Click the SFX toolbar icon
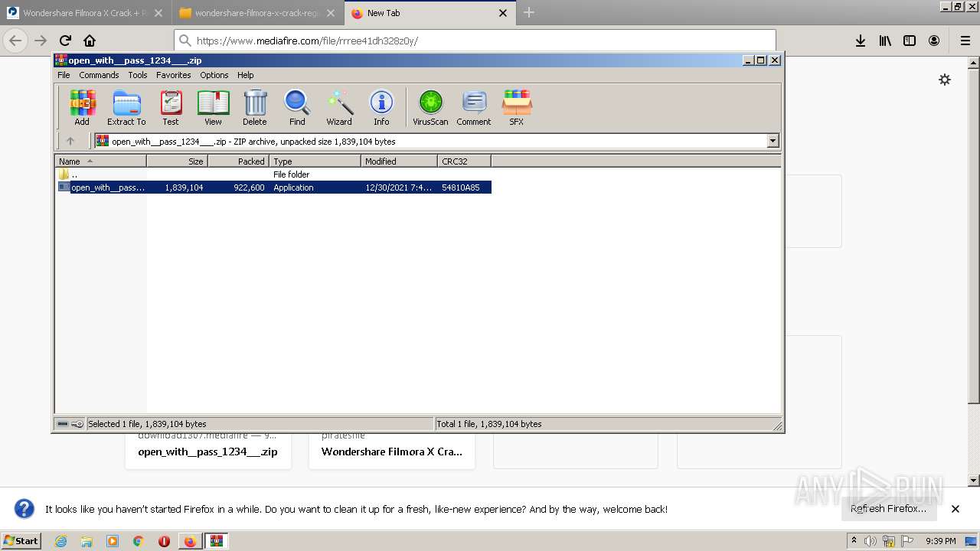This screenshot has height=551, width=980. click(x=517, y=107)
